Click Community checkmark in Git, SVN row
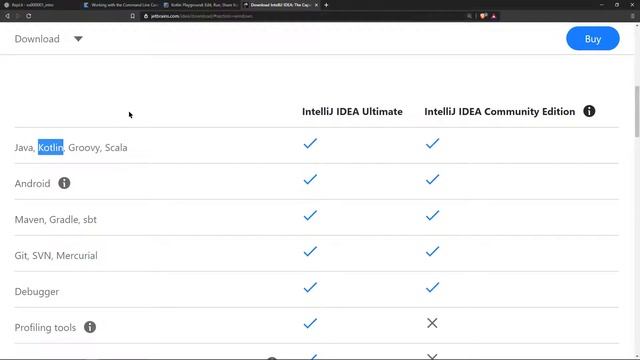This screenshot has width=640, height=360. [x=432, y=251]
